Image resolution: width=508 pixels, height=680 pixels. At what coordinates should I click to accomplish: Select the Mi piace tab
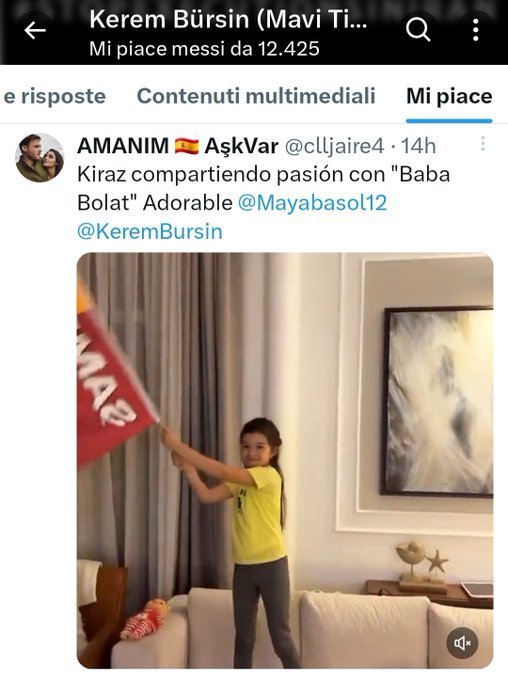click(449, 96)
